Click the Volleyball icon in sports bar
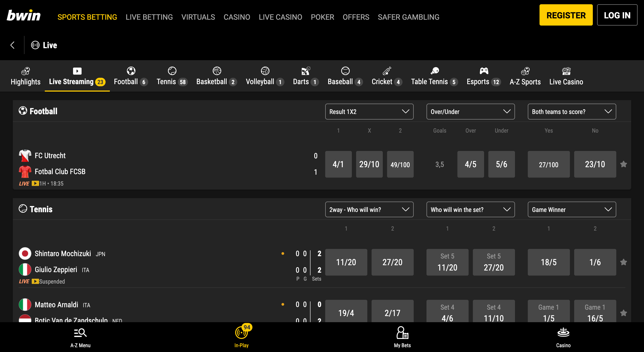 click(265, 71)
